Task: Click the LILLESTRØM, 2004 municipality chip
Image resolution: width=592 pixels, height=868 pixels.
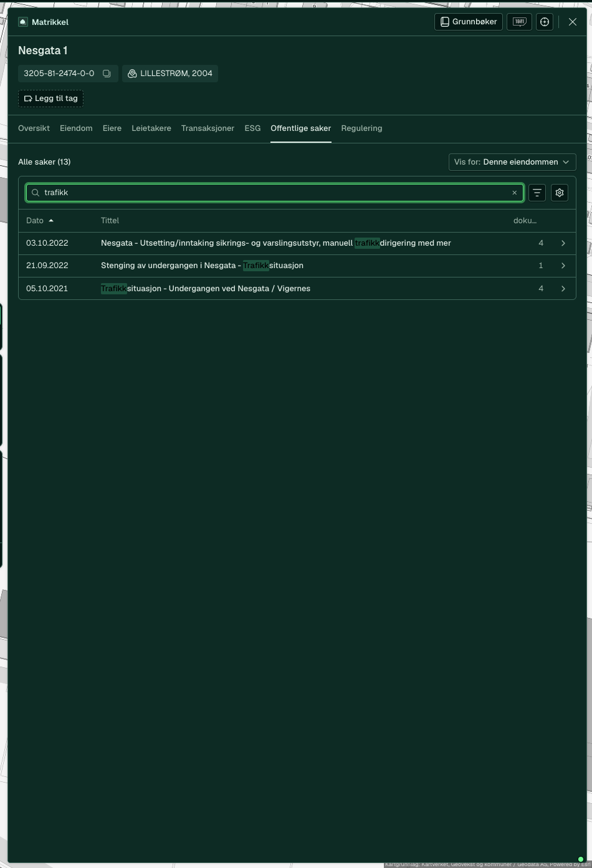Action: coord(170,74)
